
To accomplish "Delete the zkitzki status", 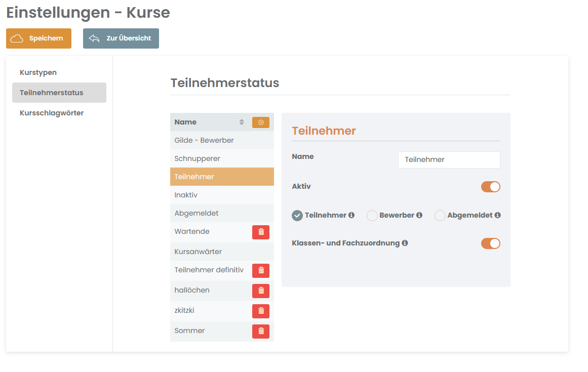I will pos(261,311).
